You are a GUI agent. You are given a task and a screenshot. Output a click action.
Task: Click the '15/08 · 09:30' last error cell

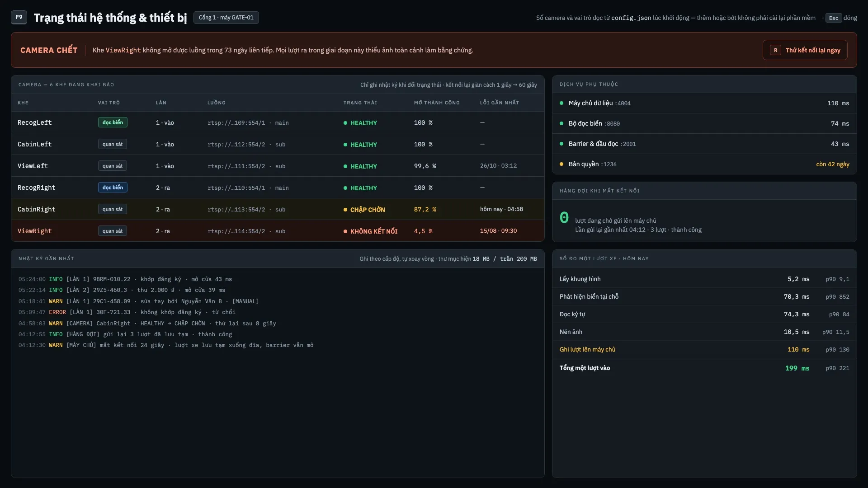coord(499,231)
